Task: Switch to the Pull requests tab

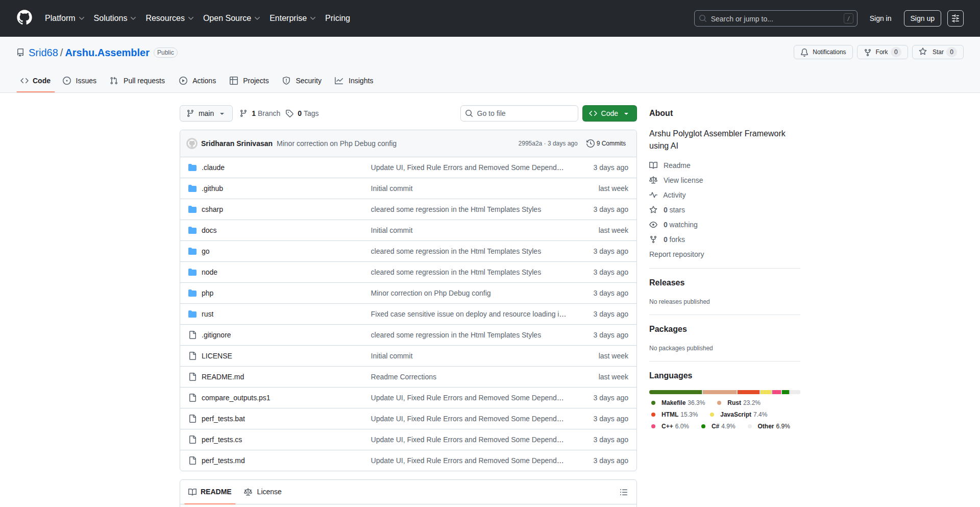Action: [x=138, y=81]
